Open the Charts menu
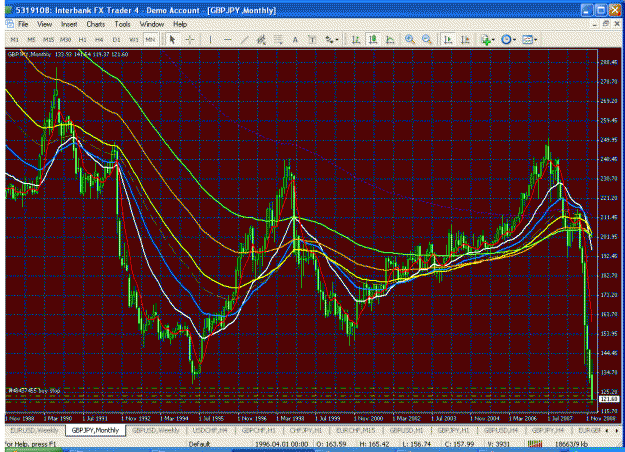This screenshot has height=452, width=625. coord(96,24)
